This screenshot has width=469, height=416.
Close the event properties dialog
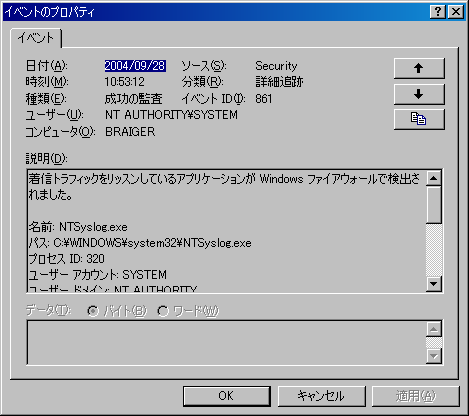click(456, 12)
